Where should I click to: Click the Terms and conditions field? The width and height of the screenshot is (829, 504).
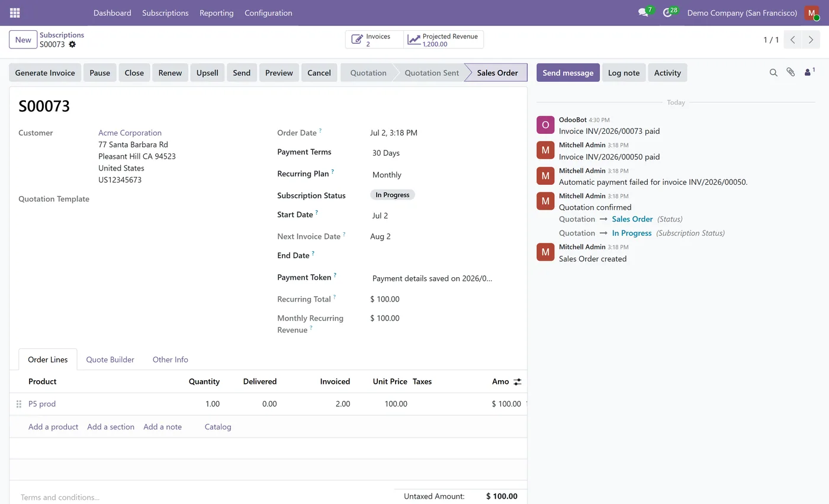pyautogui.click(x=201, y=497)
